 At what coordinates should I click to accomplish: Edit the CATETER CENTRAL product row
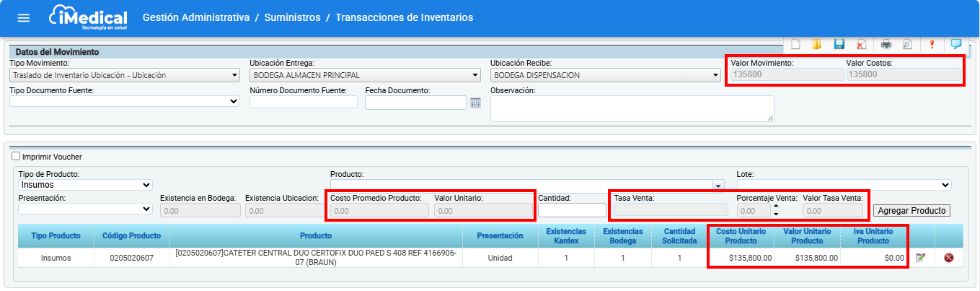point(920,258)
